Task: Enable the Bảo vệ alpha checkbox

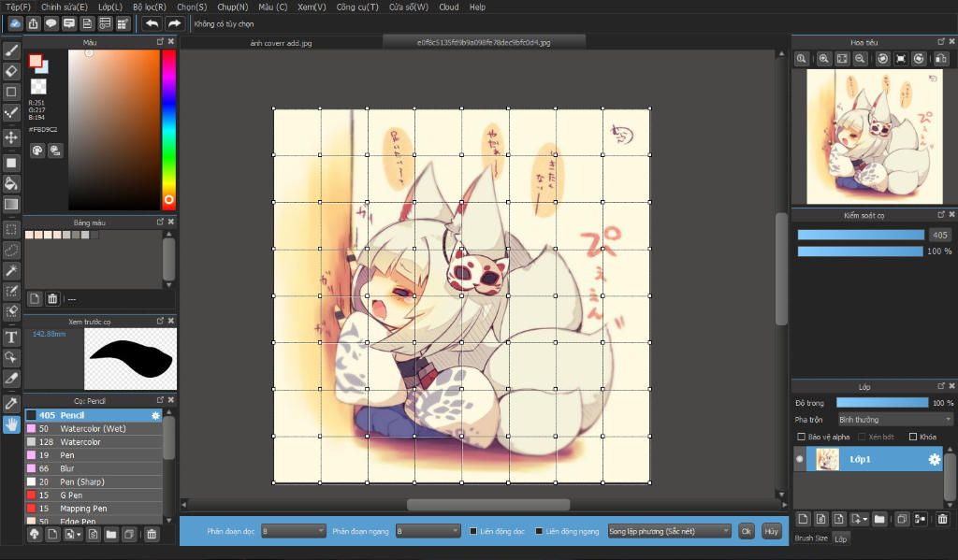Action: (x=801, y=437)
